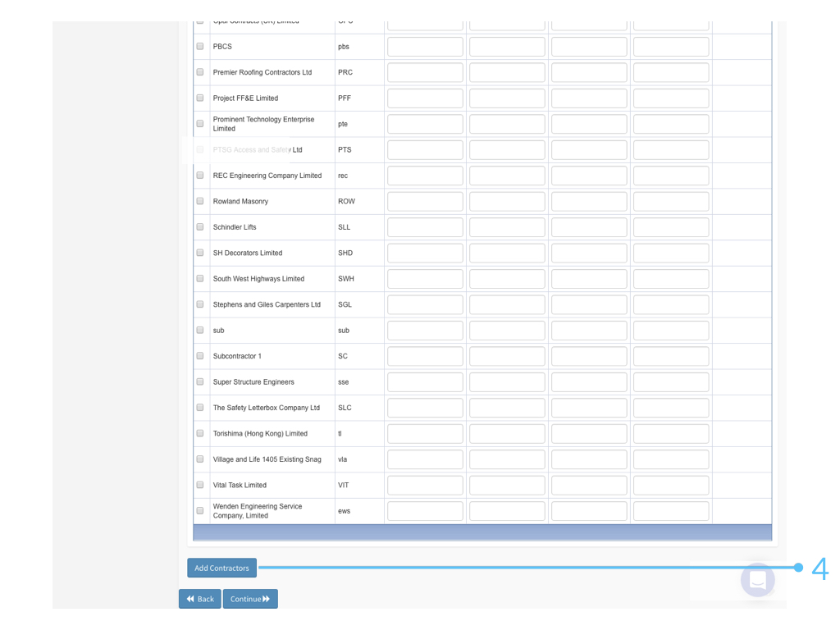Image resolution: width=840 pixels, height=630 pixels.
Task: Select the Project FF&E Limited checkbox
Action: click(200, 98)
